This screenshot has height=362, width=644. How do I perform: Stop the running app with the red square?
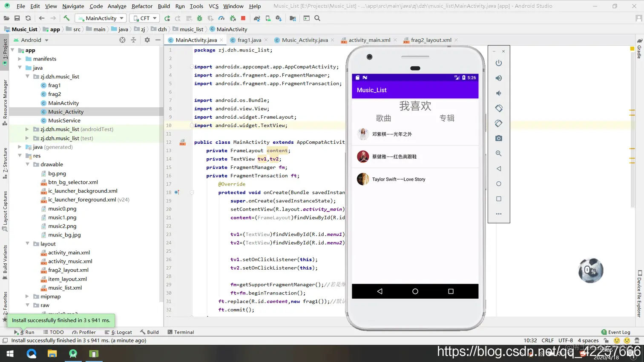[243, 18]
